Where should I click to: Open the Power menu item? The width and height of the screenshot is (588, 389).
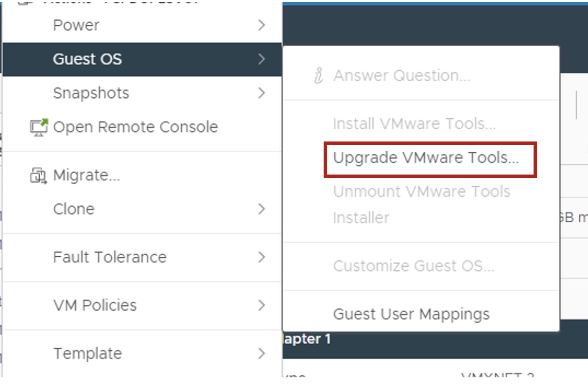pos(76,25)
